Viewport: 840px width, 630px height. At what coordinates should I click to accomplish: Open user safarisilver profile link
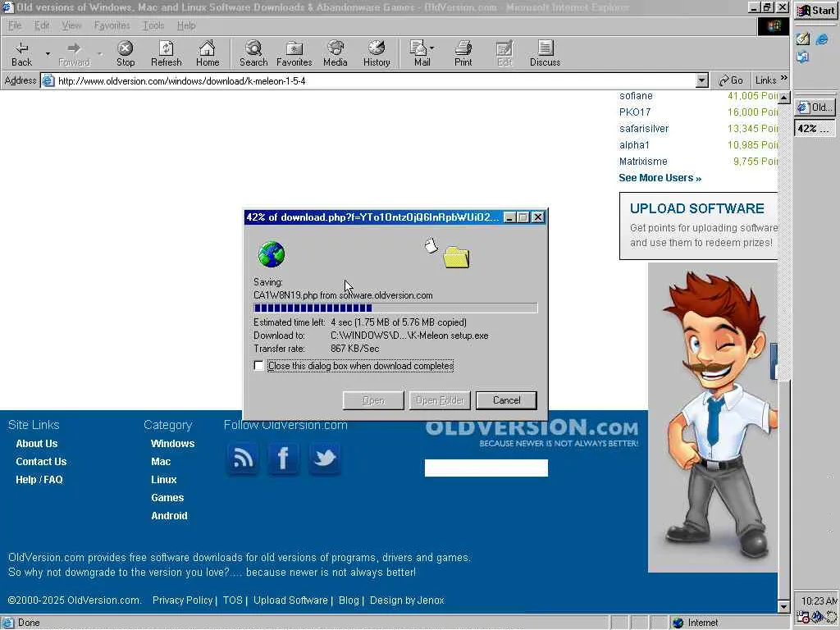click(643, 129)
